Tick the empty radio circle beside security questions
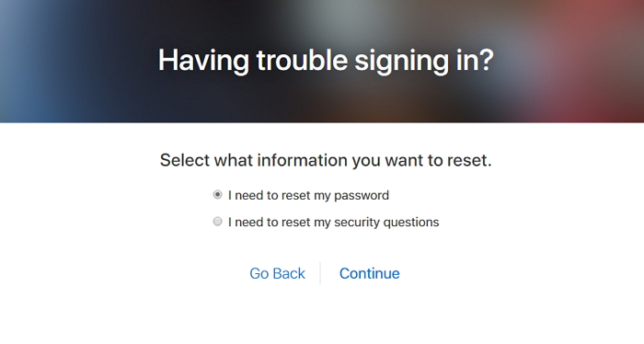Image resolution: width=644 pixels, height=344 pixels. click(218, 222)
